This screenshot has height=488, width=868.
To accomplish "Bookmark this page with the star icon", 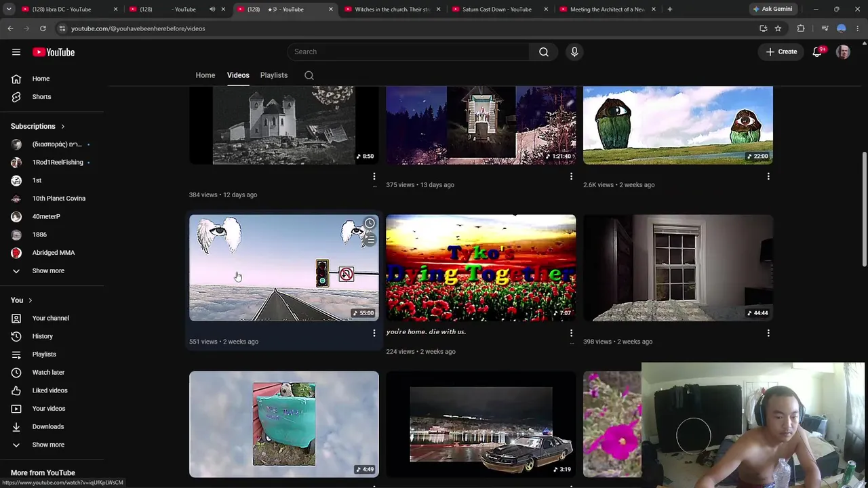I will (x=778, y=28).
